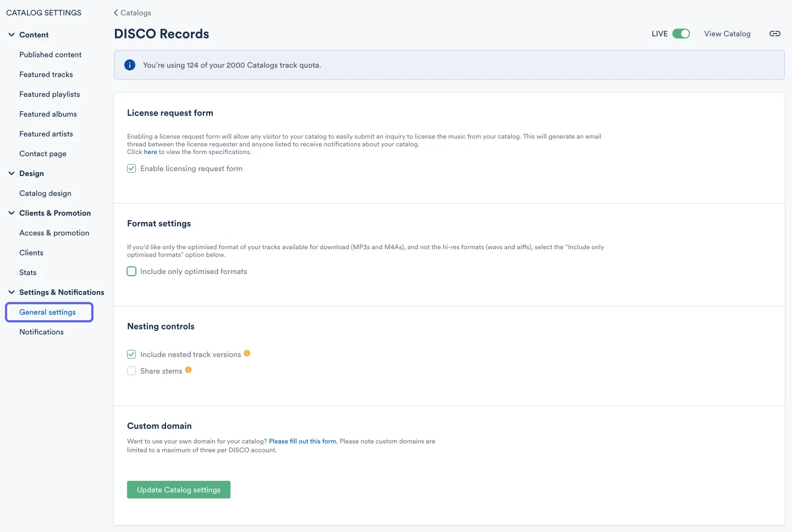Select General settings in the sidebar

coord(47,312)
